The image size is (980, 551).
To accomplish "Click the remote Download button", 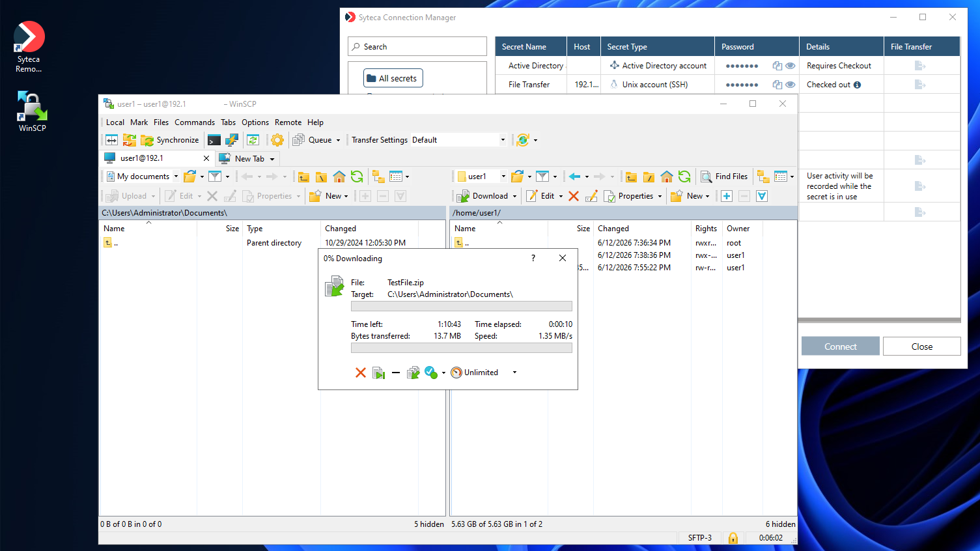I will pyautogui.click(x=483, y=196).
